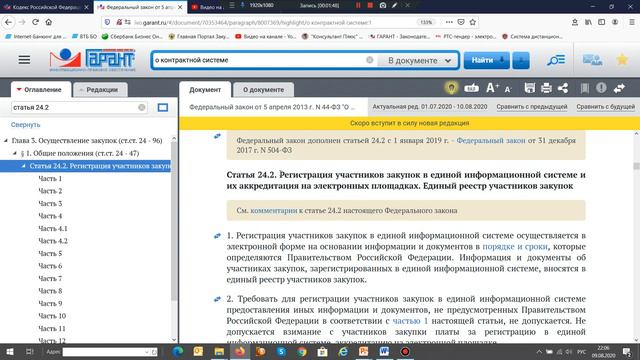Open the 'комментарии' link to article 24.2
The image size is (640, 360).
[x=273, y=211]
